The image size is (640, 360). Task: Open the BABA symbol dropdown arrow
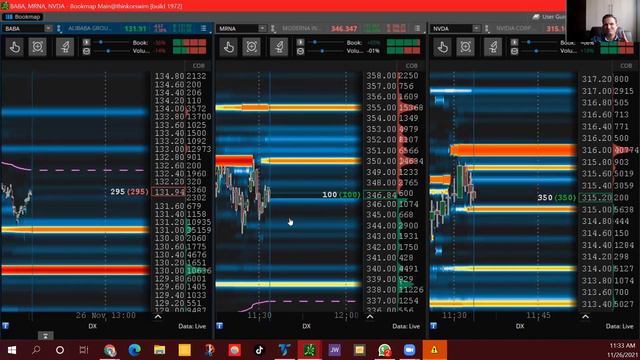tap(48, 29)
